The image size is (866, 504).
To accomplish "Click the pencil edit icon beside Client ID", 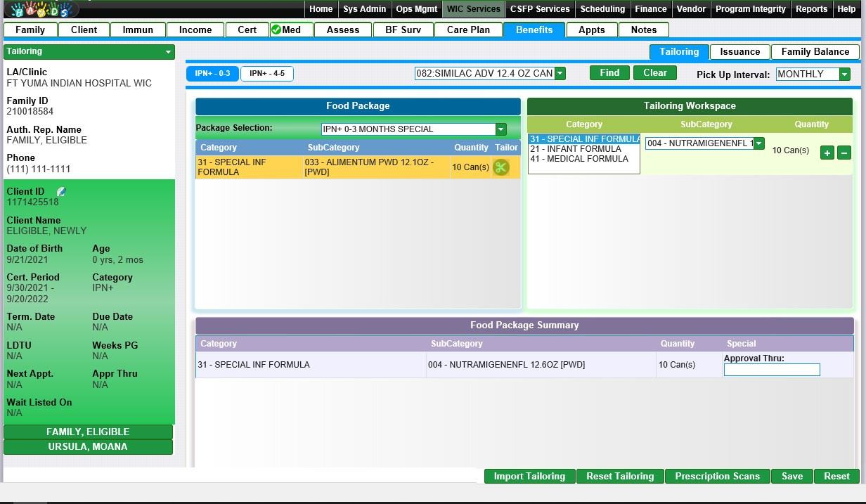I will point(61,192).
